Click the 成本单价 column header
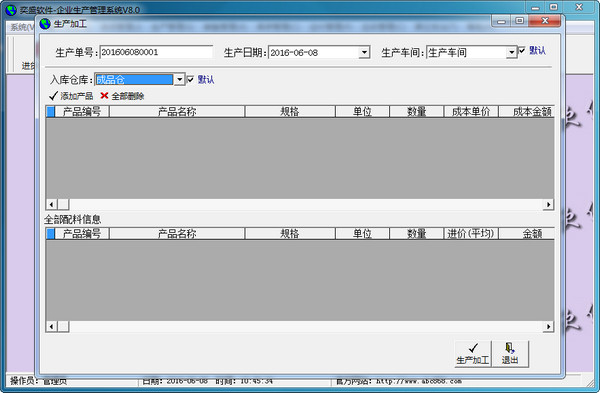Screen dimensions: 600x393 pos(471,111)
